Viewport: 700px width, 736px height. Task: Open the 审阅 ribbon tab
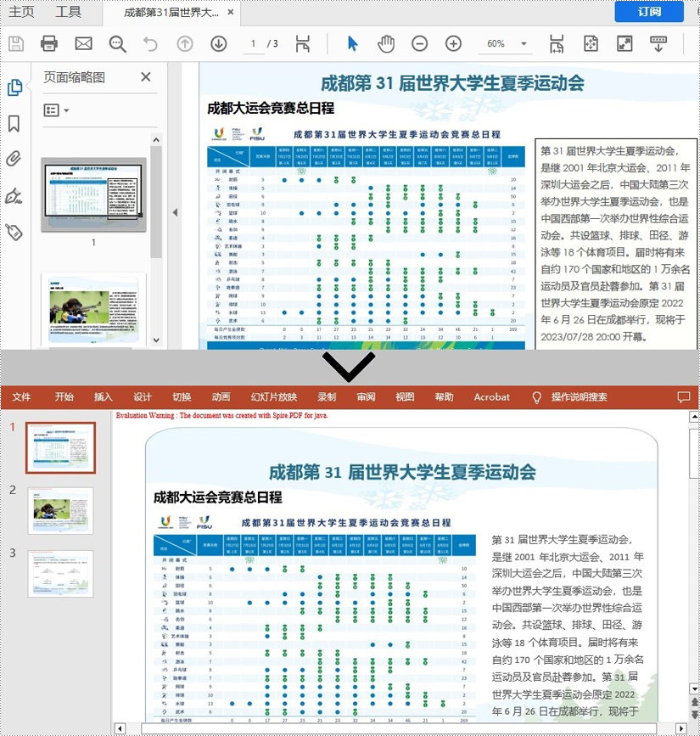coord(366,397)
